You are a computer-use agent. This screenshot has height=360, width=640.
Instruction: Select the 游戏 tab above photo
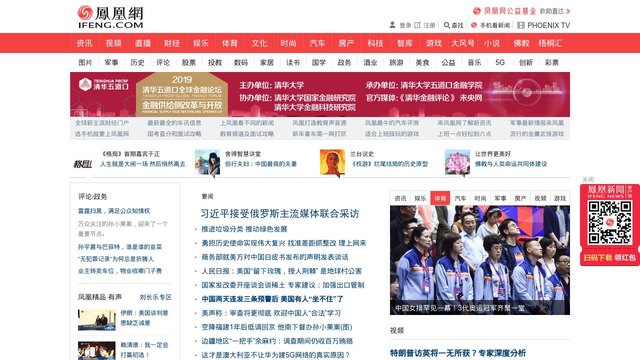pos(560,198)
